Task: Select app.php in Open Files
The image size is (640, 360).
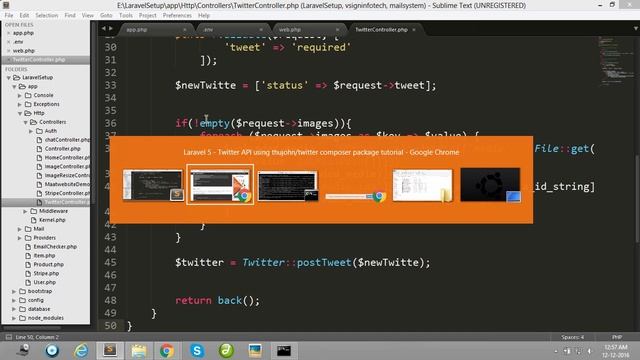Action: pyautogui.click(x=23, y=33)
